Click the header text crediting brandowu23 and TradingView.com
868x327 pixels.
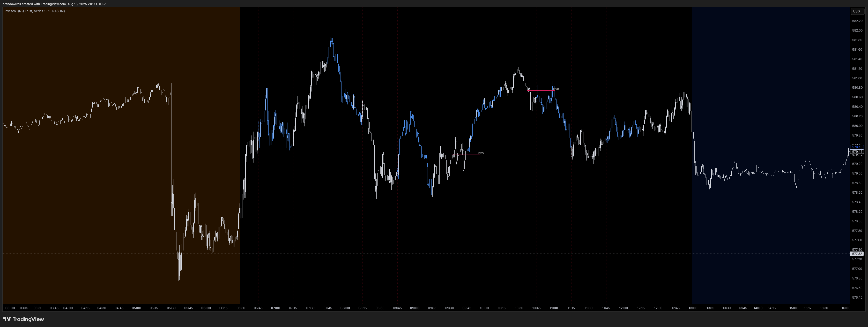(54, 4)
